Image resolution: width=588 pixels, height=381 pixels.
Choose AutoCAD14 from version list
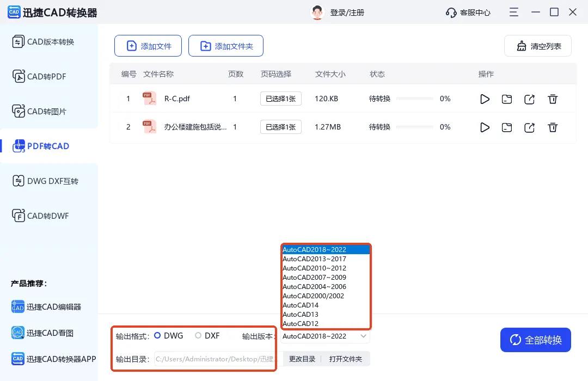coord(326,305)
